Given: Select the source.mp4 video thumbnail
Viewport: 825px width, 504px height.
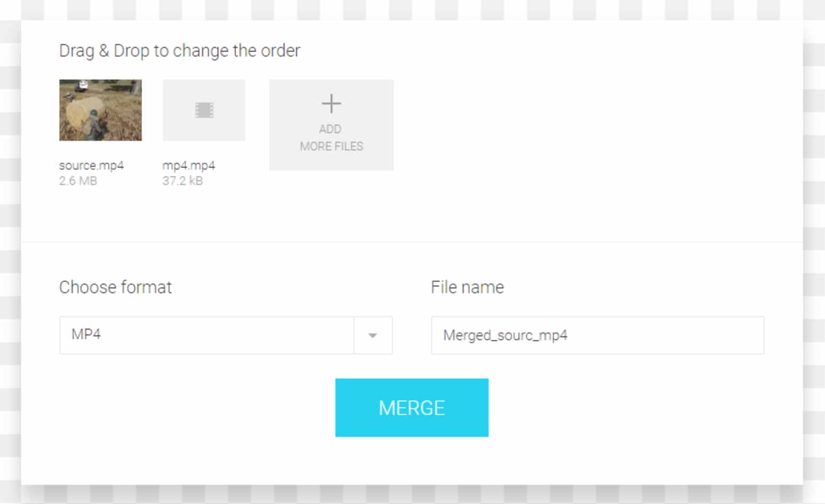Looking at the screenshot, I should (100, 110).
